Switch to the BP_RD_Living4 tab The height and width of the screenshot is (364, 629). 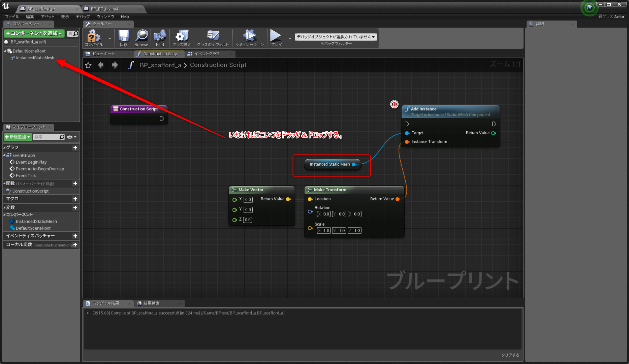click(x=114, y=9)
